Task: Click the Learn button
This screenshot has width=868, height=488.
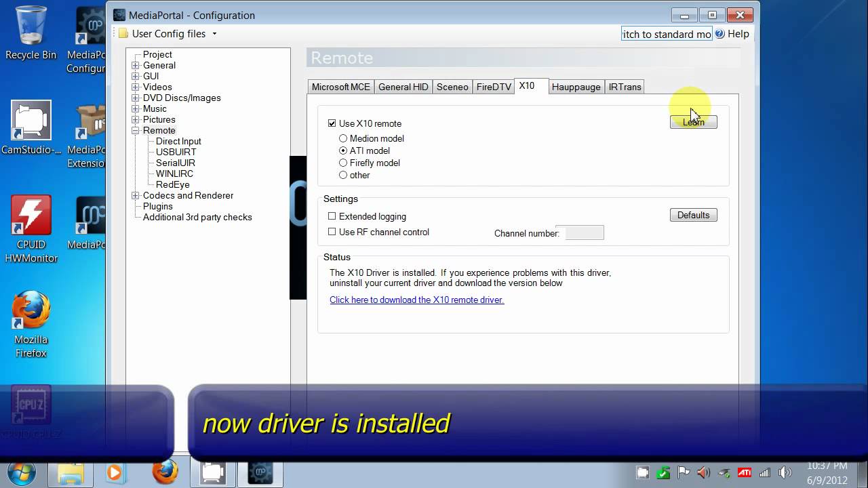Action: click(x=693, y=122)
